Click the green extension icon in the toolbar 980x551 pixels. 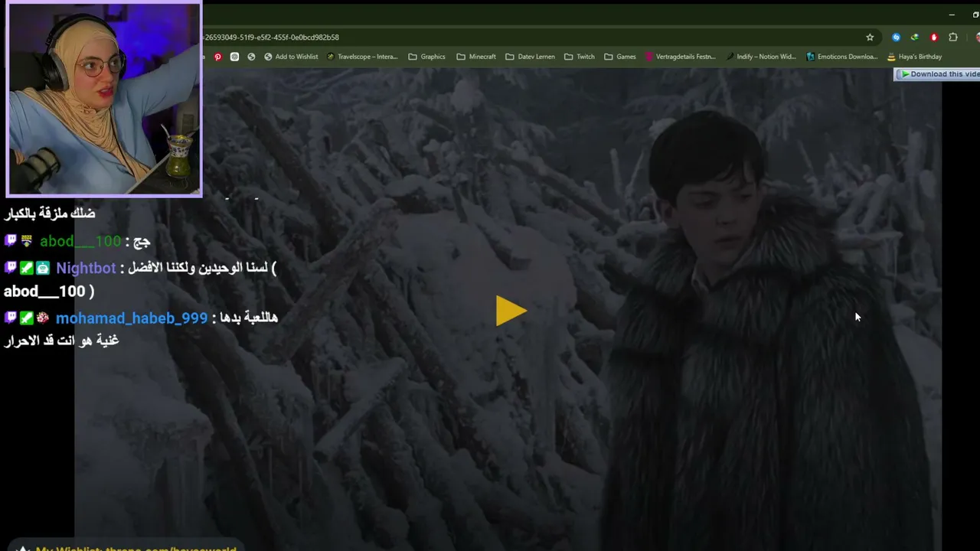(914, 37)
